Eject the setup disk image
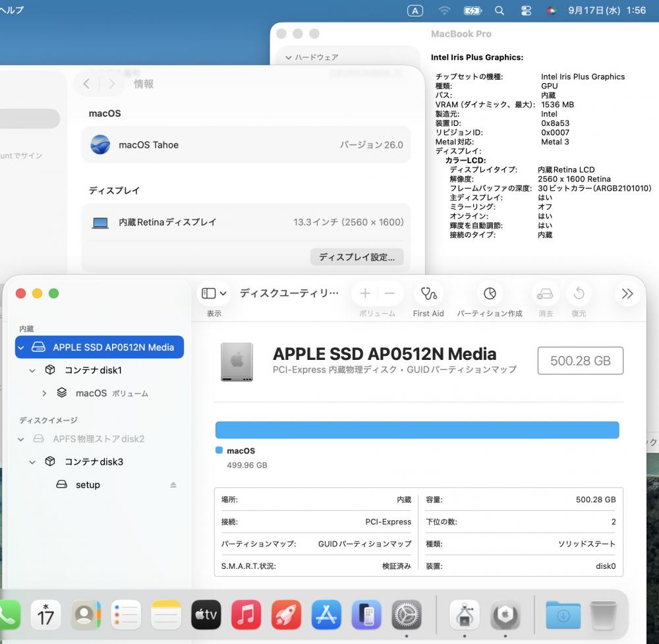Screen dimensions: 659x644 tap(173, 485)
